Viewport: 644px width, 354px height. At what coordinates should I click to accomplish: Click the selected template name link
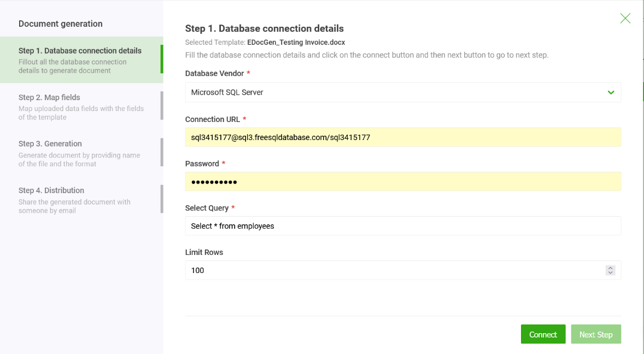[x=296, y=42]
